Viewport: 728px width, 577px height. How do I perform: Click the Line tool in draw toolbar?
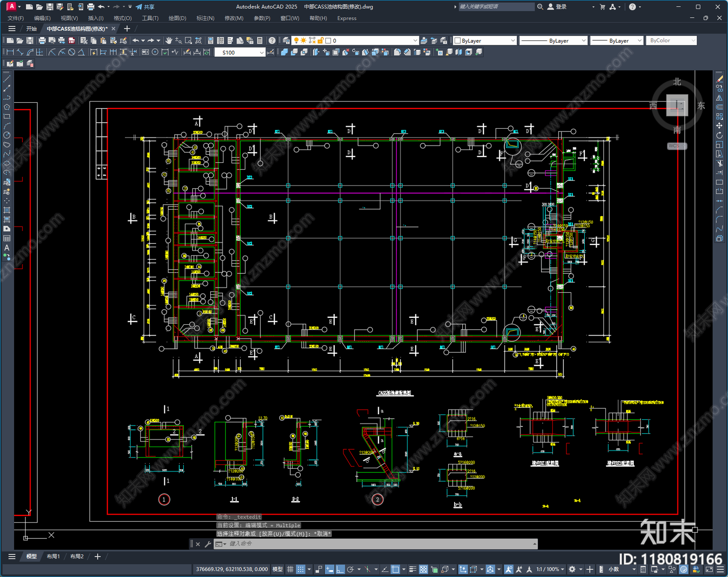pyautogui.click(x=7, y=79)
